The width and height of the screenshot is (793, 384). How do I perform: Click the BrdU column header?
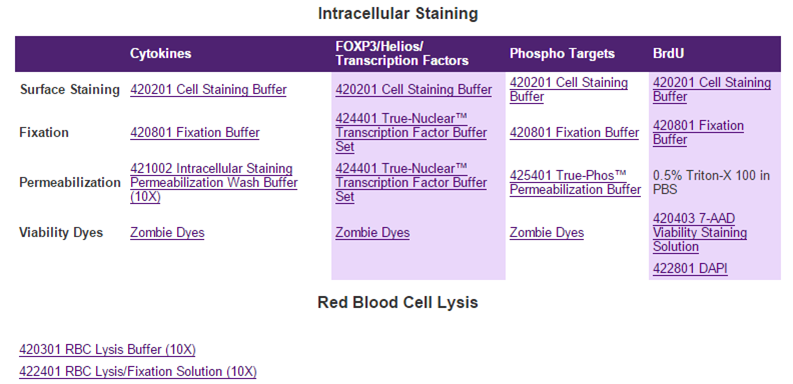pos(668,54)
